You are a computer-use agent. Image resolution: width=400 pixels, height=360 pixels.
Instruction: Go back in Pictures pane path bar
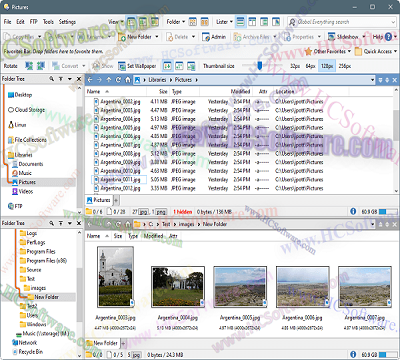point(90,80)
